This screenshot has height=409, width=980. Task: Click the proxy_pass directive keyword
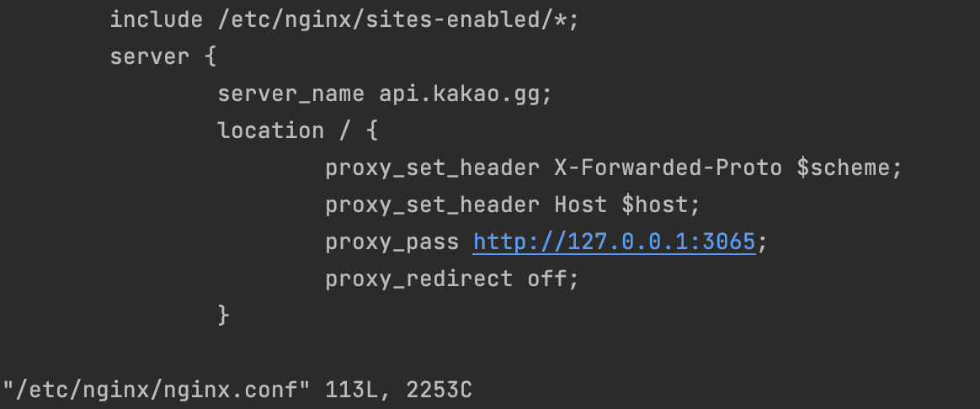(x=391, y=242)
